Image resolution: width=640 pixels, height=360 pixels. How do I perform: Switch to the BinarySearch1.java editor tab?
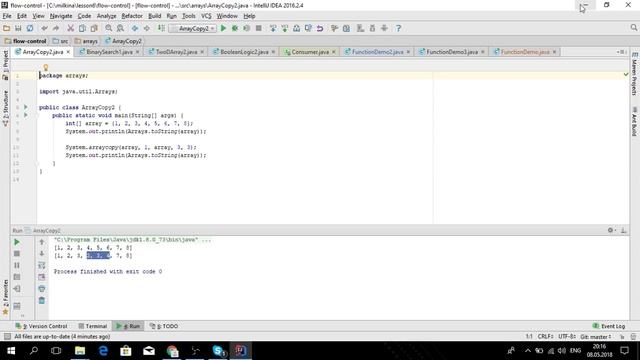pos(109,52)
